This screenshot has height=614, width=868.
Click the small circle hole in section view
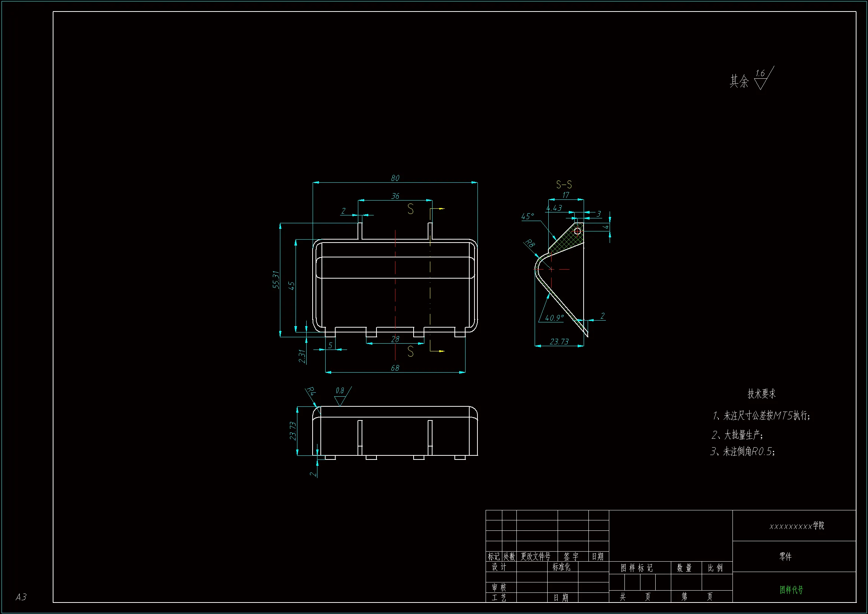577,231
